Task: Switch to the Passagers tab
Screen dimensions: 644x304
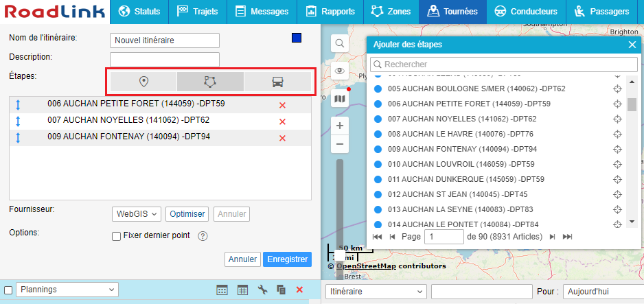Action: click(x=601, y=12)
